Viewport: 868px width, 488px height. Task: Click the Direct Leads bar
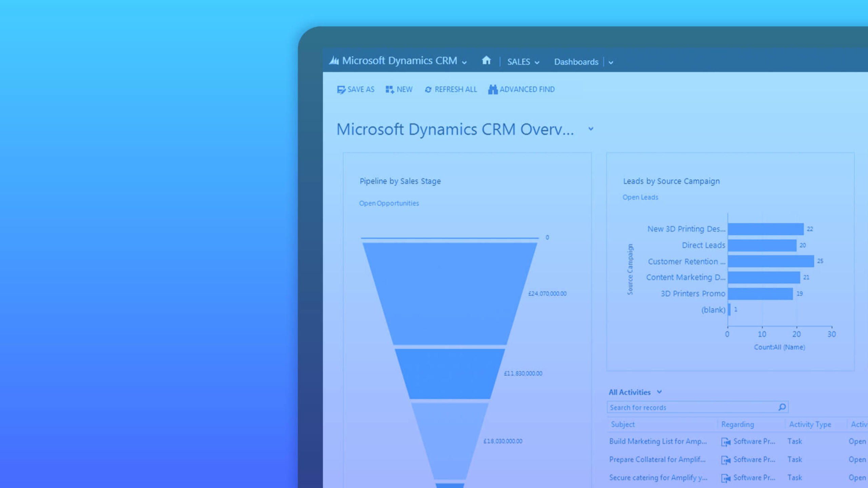click(762, 245)
